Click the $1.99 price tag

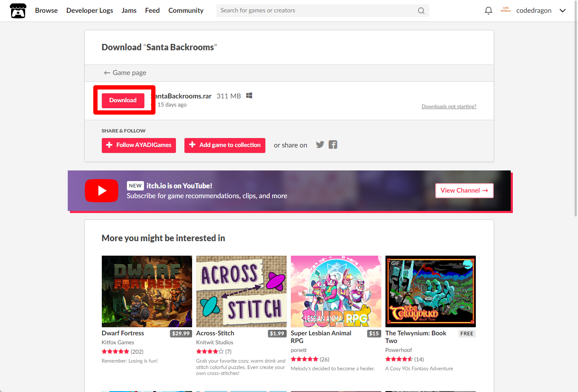coord(277,334)
